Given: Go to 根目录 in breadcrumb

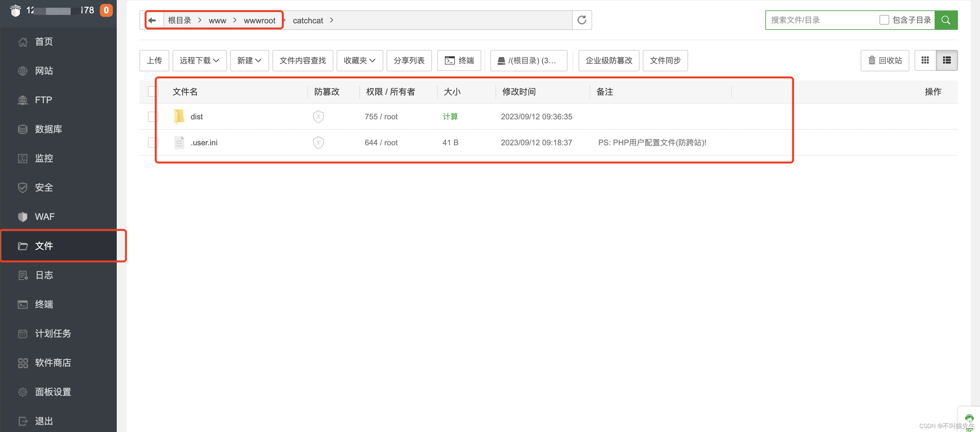Looking at the screenshot, I should (x=179, y=20).
